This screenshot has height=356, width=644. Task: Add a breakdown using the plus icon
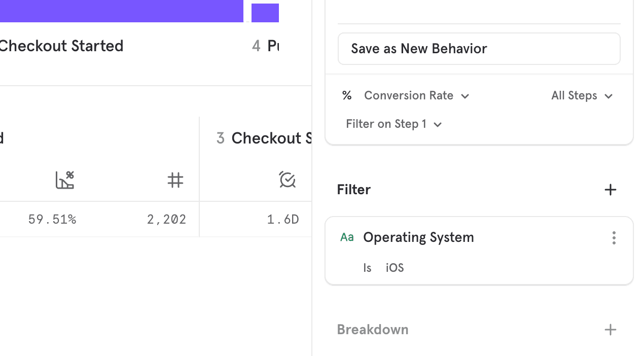tap(611, 330)
